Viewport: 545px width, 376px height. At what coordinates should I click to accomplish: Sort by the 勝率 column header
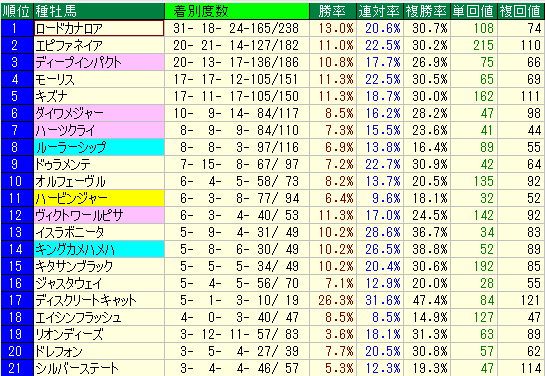[333, 11]
